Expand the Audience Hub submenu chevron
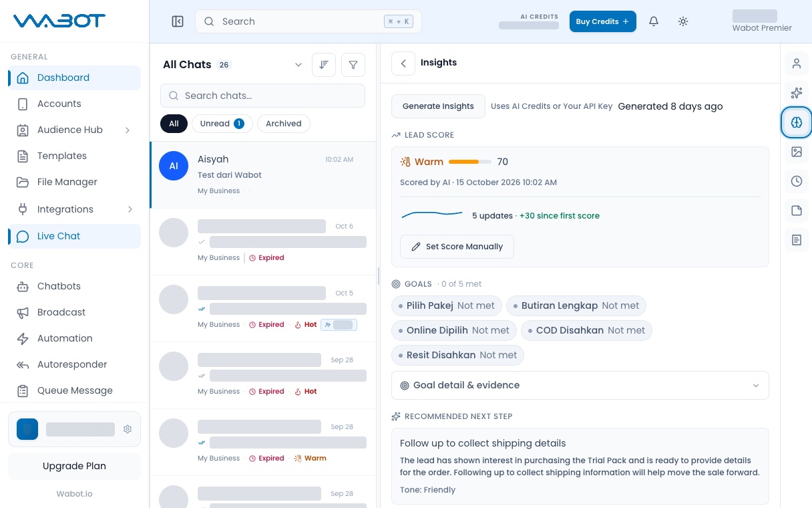 click(128, 130)
